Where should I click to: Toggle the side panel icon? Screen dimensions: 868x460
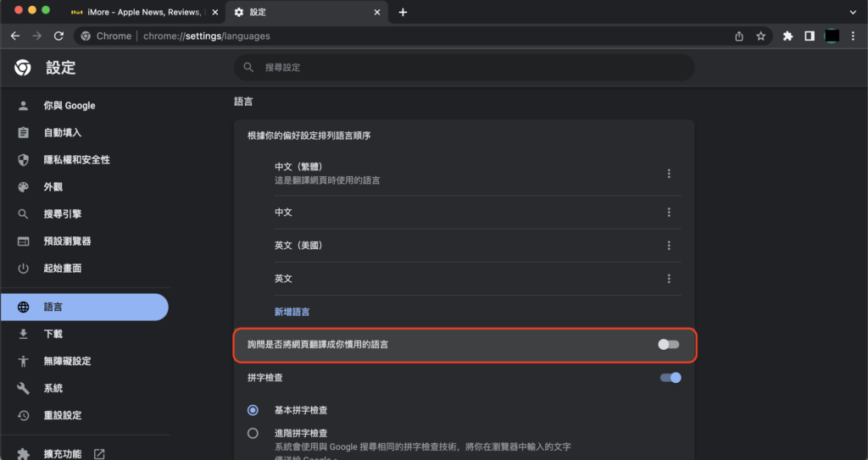(x=810, y=36)
